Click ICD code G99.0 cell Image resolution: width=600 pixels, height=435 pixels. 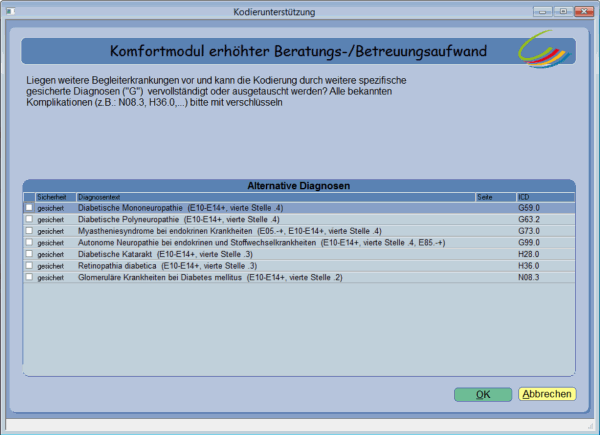coord(529,243)
